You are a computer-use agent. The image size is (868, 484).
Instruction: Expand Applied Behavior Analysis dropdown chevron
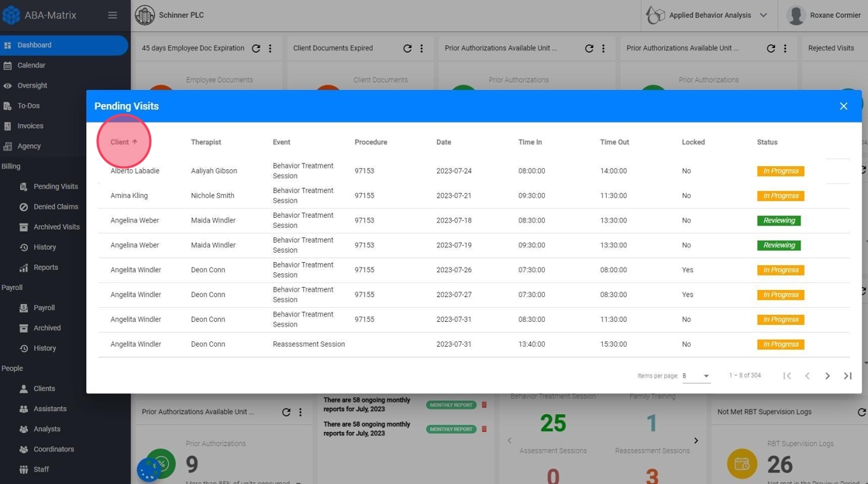[763, 15]
